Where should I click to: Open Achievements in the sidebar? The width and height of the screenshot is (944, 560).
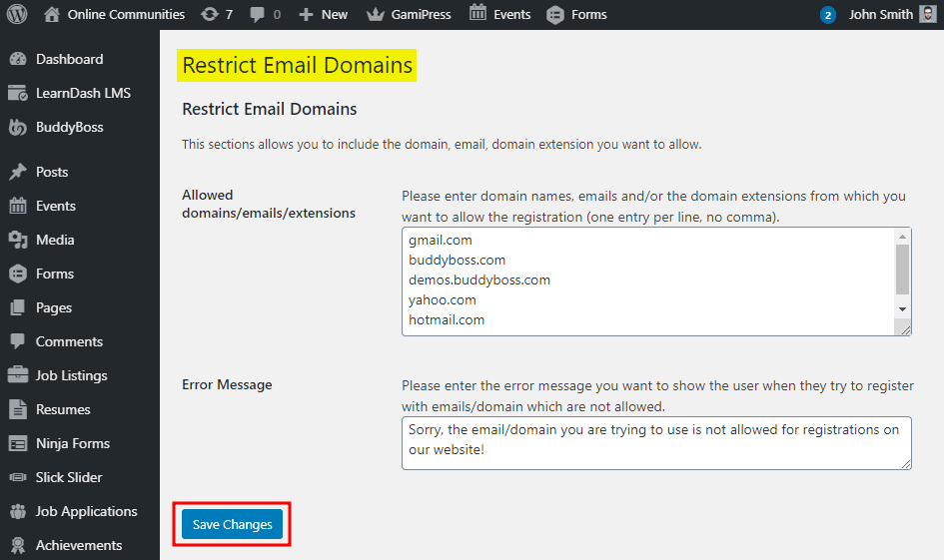(x=80, y=545)
